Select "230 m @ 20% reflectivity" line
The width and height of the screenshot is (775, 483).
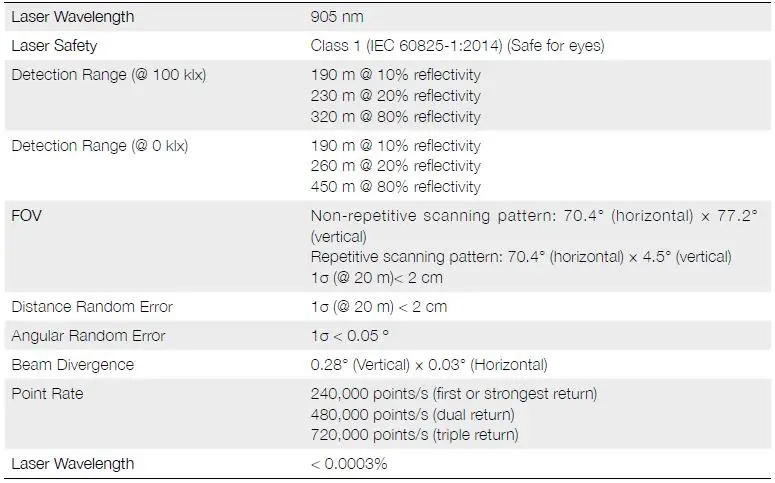point(396,96)
